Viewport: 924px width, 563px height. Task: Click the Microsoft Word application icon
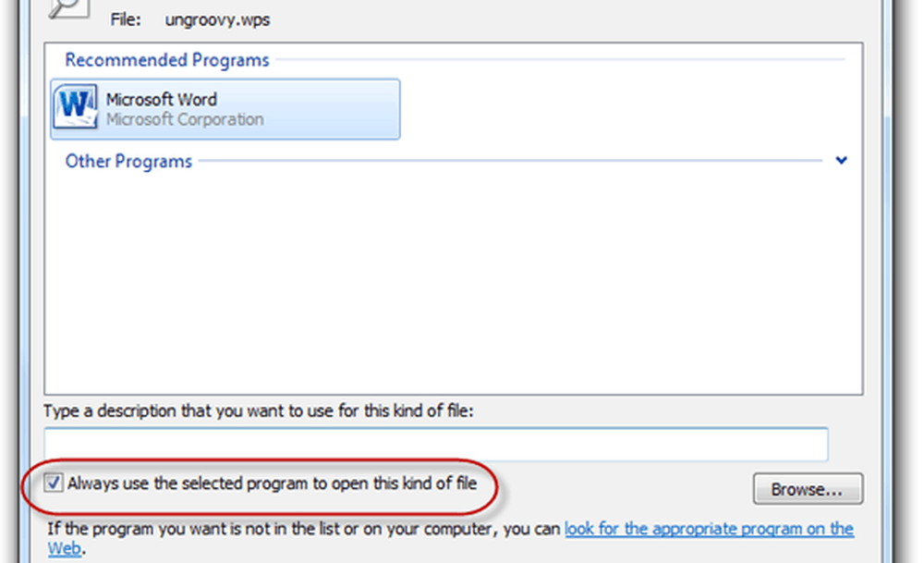[76, 108]
